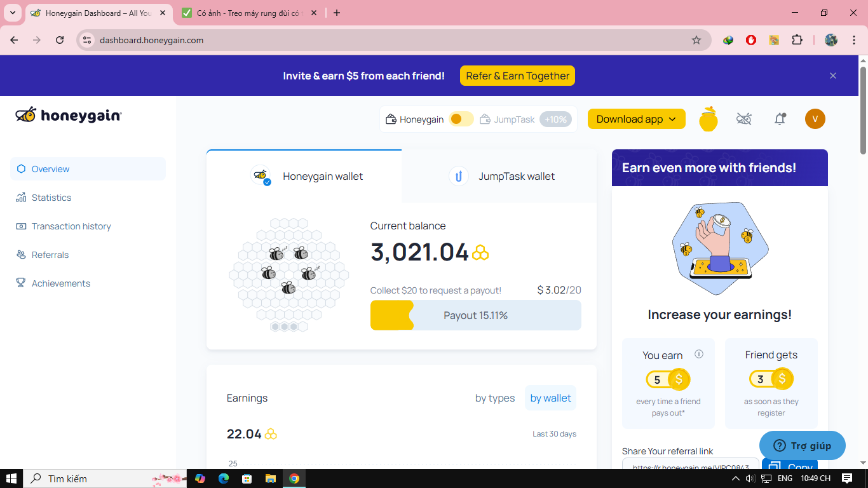Image resolution: width=868 pixels, height=488 pixels.
Task: Open the user avatar V menu
Action: [x=815, y=119]
